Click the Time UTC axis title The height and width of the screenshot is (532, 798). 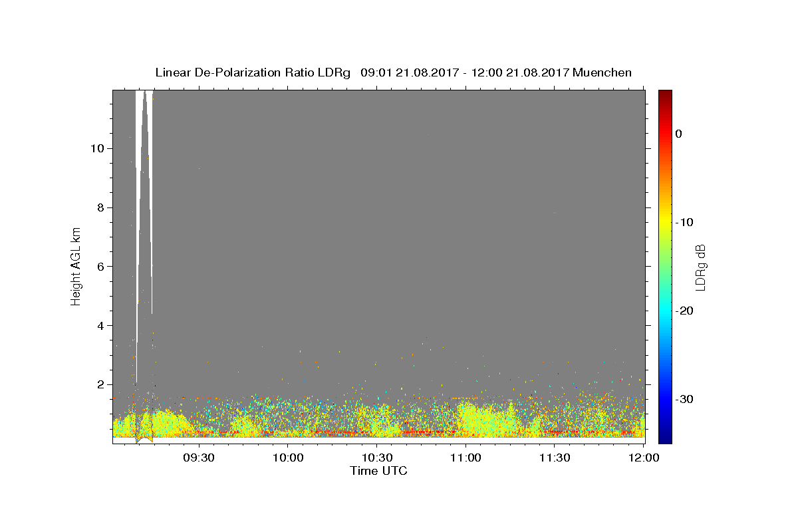pos(378,471)
